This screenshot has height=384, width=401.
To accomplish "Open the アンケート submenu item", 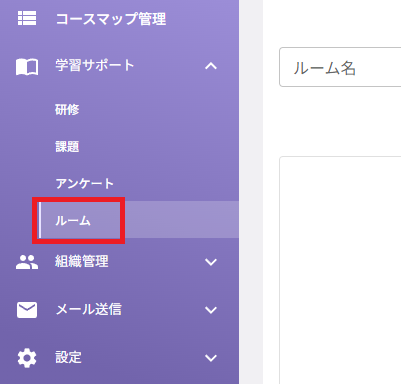I will click(85, 184).
